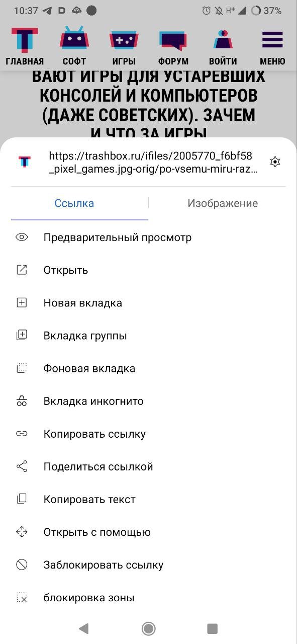Tap the share icon for Поделиться ссылкой
The image size is (297, 644).
pos(22,466)
